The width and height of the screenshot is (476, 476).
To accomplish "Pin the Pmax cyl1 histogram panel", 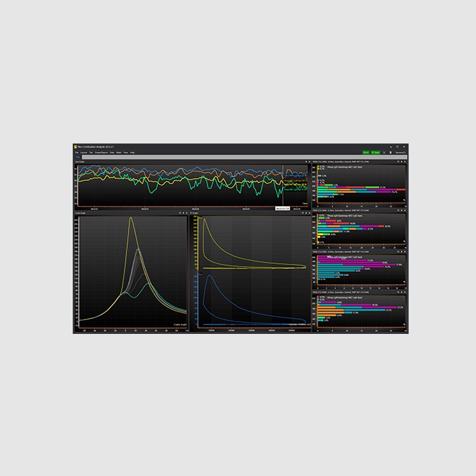I will [x=402, y=162].
